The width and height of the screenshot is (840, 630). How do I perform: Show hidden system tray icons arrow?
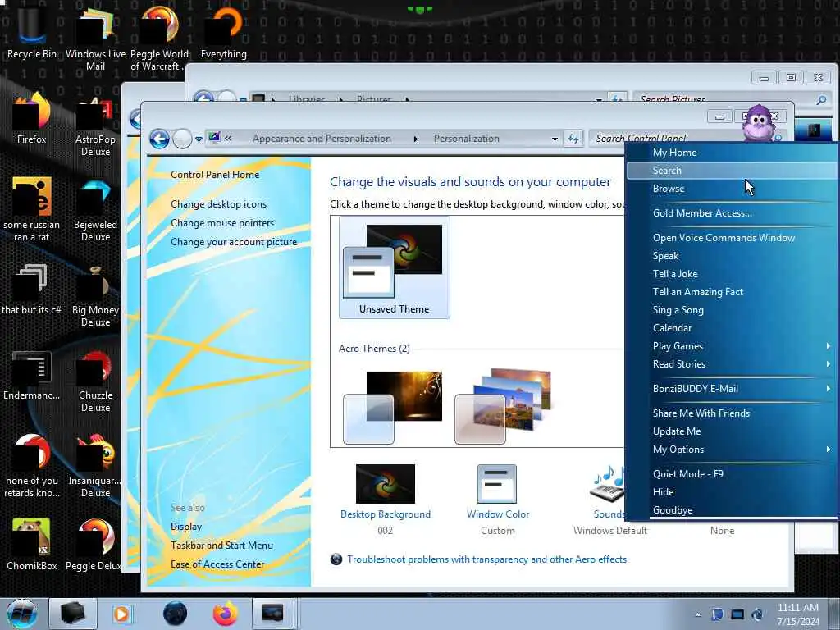pyautogui.click(x=697, y=614)
